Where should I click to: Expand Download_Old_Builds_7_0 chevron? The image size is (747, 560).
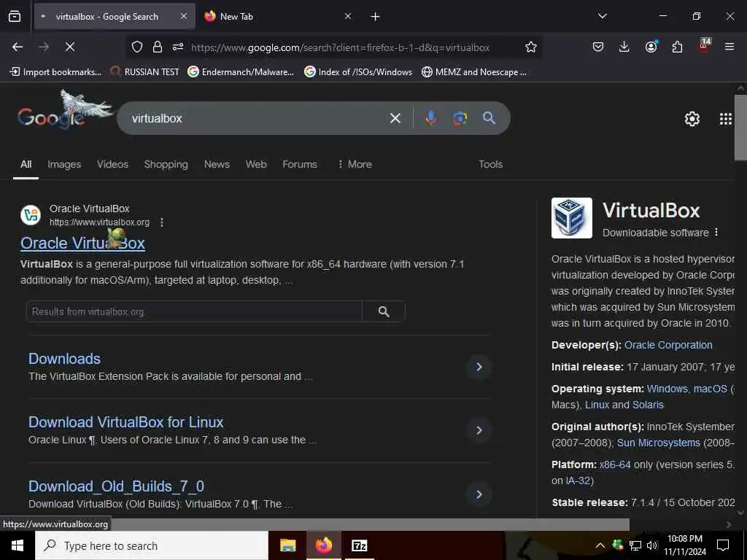click(x=479, y=494)
